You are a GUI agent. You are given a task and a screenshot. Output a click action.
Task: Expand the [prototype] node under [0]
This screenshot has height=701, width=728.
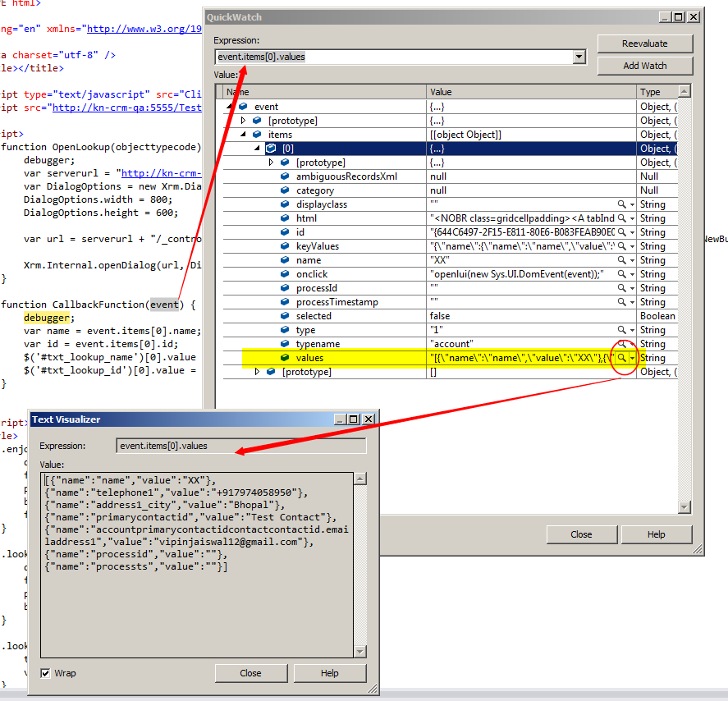[270, 162]
